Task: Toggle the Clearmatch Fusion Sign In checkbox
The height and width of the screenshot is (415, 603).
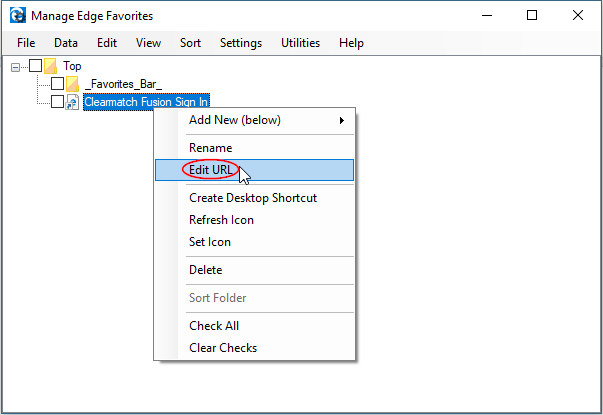Action: [57, 102]
